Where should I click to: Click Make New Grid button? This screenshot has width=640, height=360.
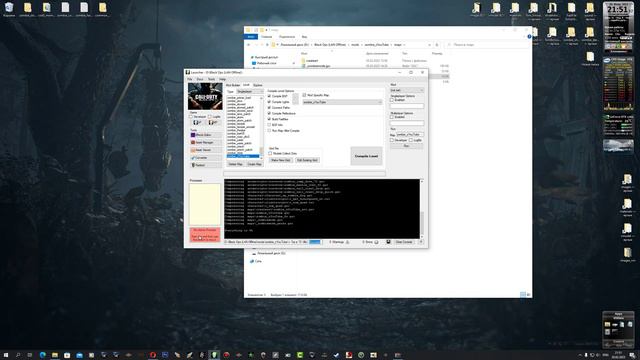pyautogui.click(x=281, y=160)
